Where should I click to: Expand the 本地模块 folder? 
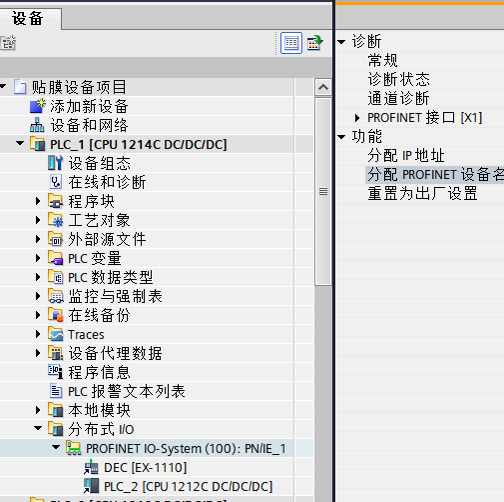coord(38,410)
